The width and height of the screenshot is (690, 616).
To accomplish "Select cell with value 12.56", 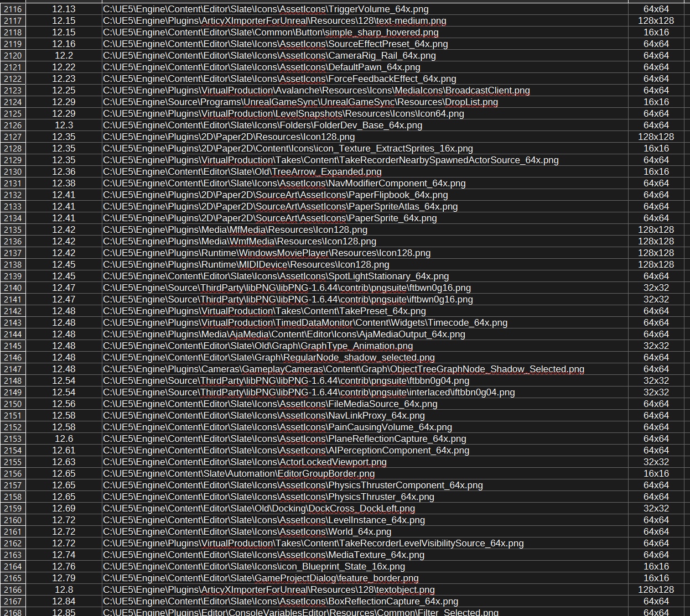I will 64,404.
